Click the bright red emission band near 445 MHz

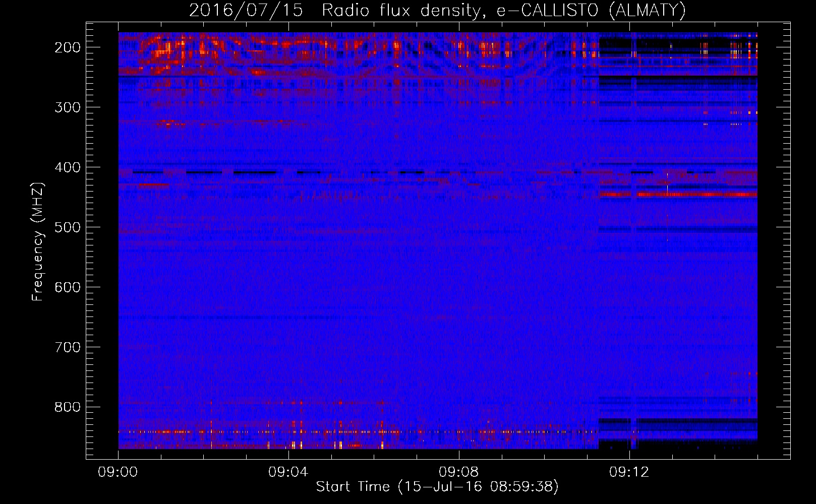(x=678, y=194)
